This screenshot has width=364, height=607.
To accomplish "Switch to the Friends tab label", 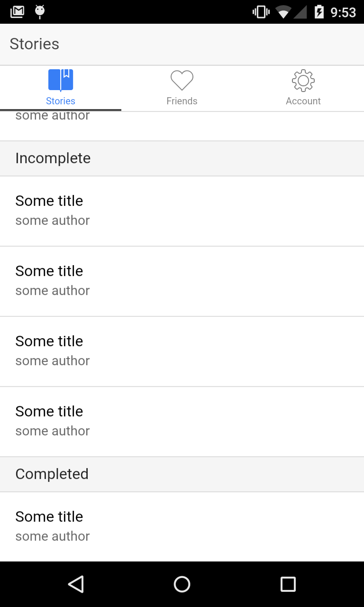I will point(182,101).
